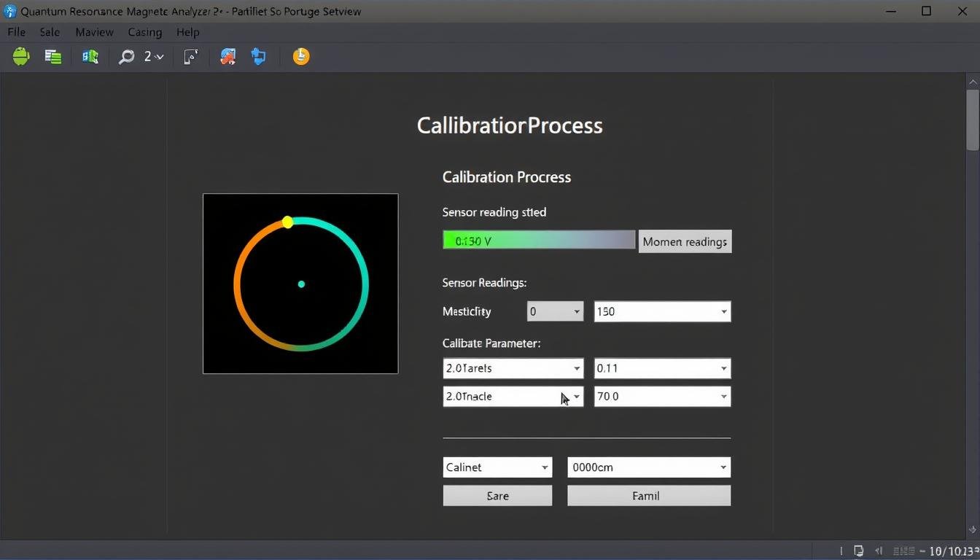The image size is (980, 560).
Task: Expand the zoom level dropdown showing 2
Action: 154,57
